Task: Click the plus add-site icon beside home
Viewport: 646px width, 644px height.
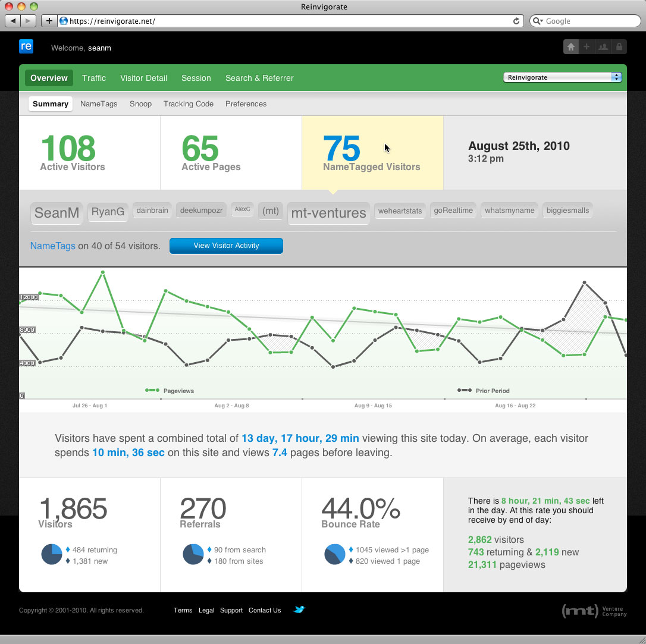Action: click(x=587, y=47)
